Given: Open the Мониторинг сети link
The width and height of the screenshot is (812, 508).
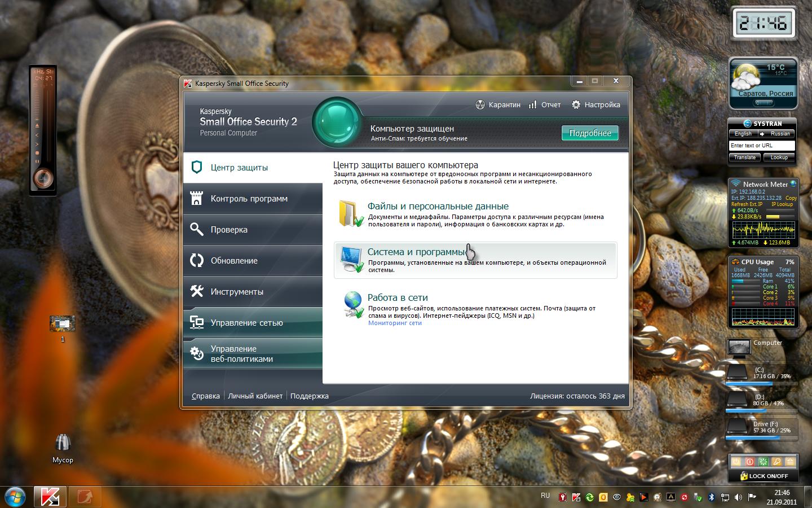Looking at the screenshot, I should tap(395, 323).
